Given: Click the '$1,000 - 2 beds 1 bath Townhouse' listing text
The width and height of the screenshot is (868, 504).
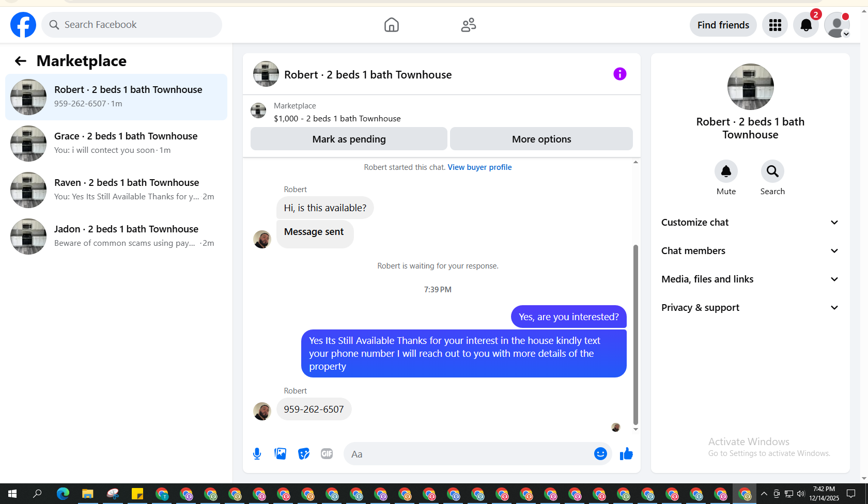Looking at the screenshot, I should [x=337, y=118].
